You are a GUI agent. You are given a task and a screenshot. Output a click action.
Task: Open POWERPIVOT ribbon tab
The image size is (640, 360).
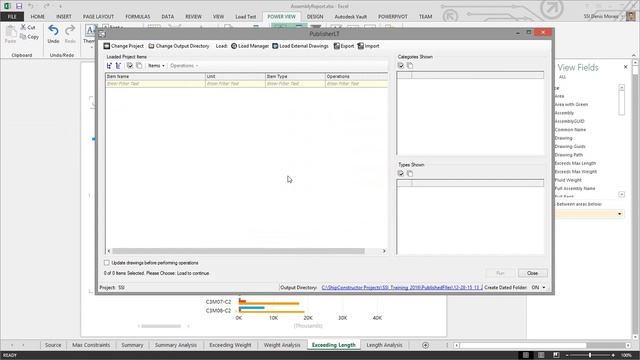[x=393, y=17]
